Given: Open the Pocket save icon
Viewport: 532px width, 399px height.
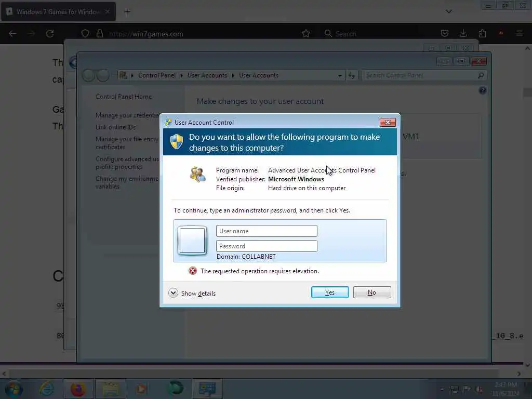Looking at the screenshot, I should pyautogui.click(x=445, y=33).
